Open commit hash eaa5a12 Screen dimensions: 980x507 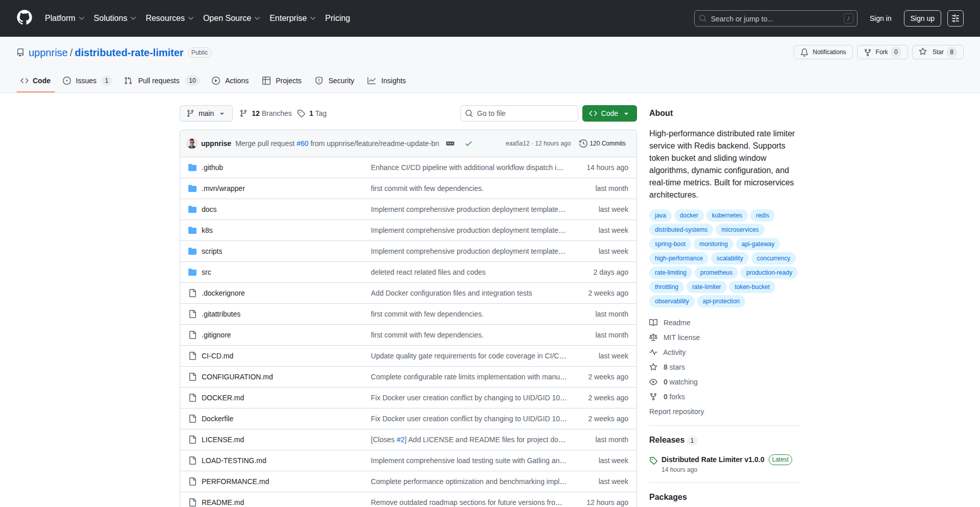coord(518,143)
